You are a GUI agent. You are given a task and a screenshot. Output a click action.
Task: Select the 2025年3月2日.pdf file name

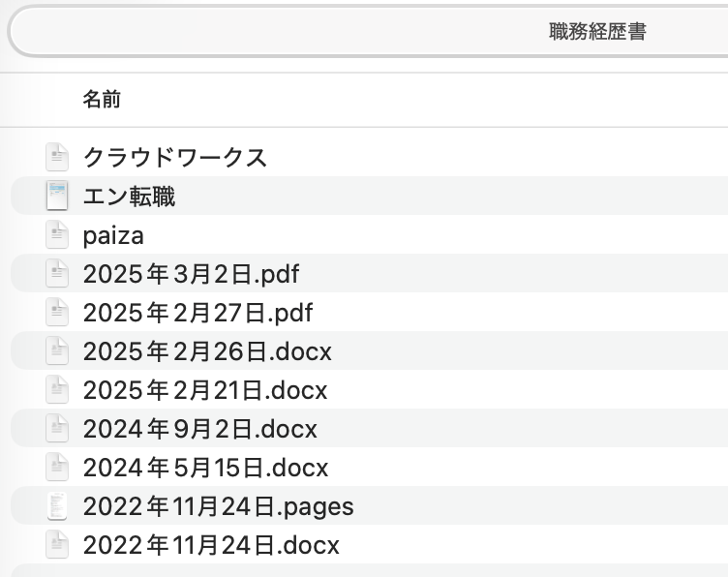[x=191, y=273]
